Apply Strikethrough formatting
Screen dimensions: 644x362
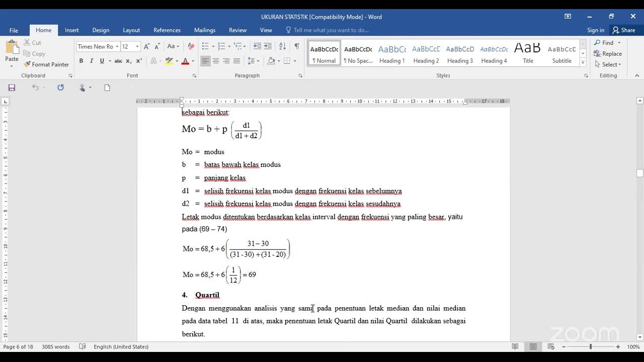pos(118,61)
